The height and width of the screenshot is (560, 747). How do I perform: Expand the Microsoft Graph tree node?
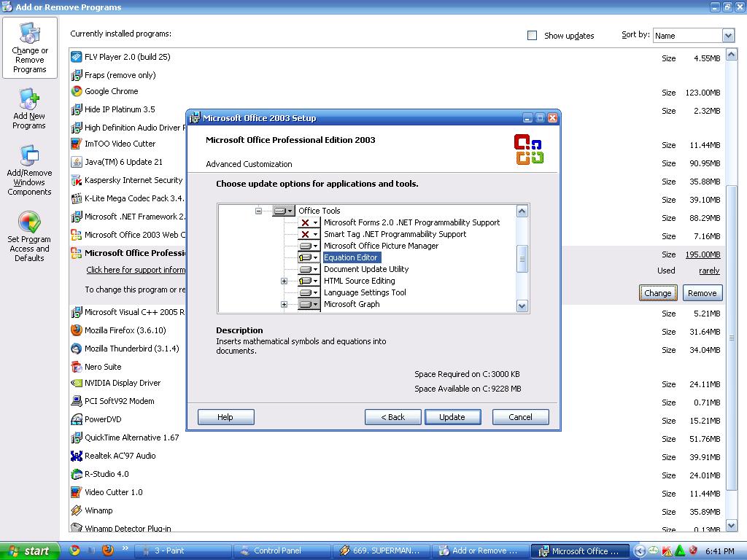tap(284, 304)
